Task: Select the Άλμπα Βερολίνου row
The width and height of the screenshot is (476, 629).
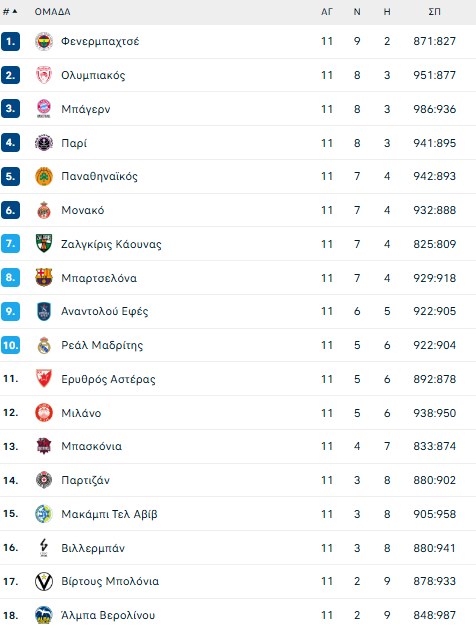Action: (238, 615)
